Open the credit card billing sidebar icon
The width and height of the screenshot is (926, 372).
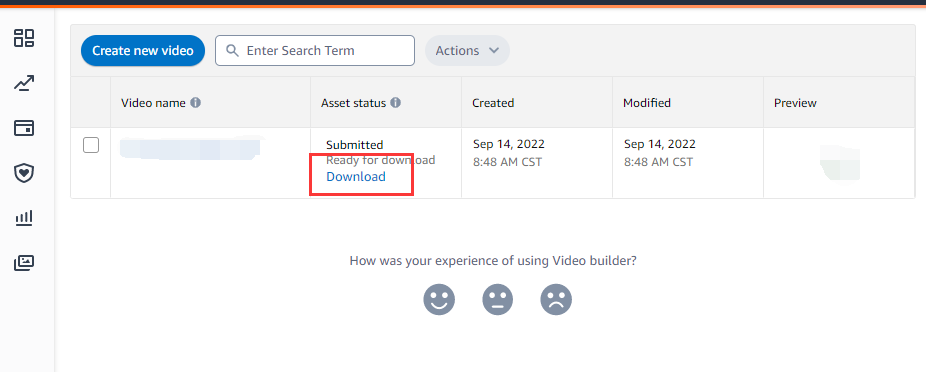[x=24, y=128]
